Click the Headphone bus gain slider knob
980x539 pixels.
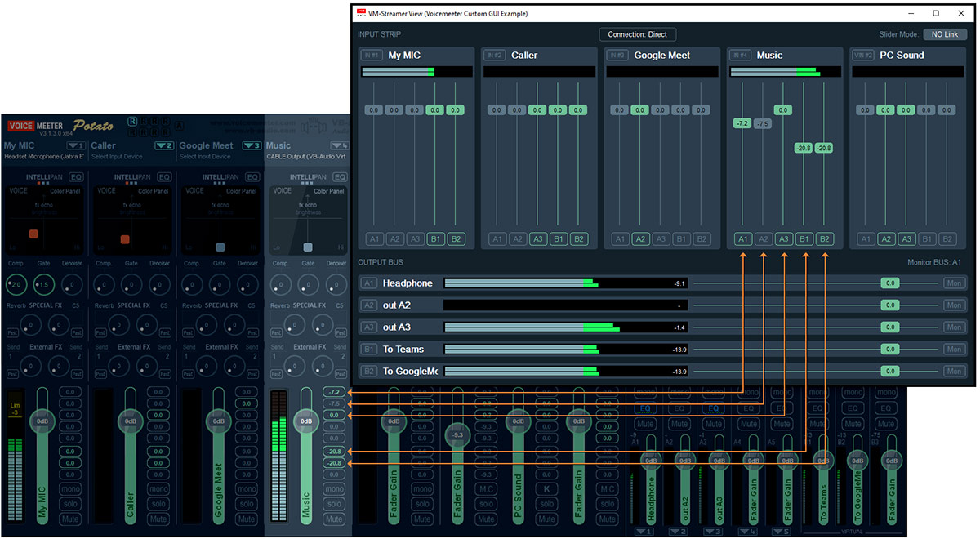click(890, 283)
